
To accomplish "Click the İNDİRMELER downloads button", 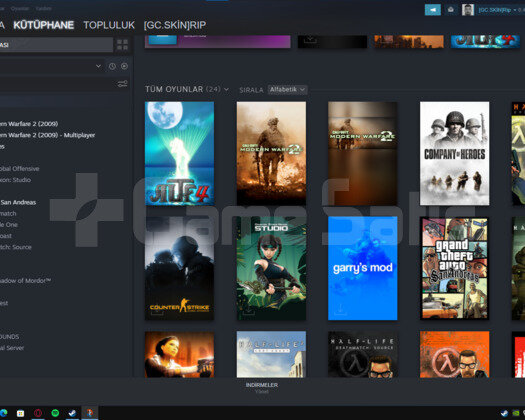I will coord(262,385).
